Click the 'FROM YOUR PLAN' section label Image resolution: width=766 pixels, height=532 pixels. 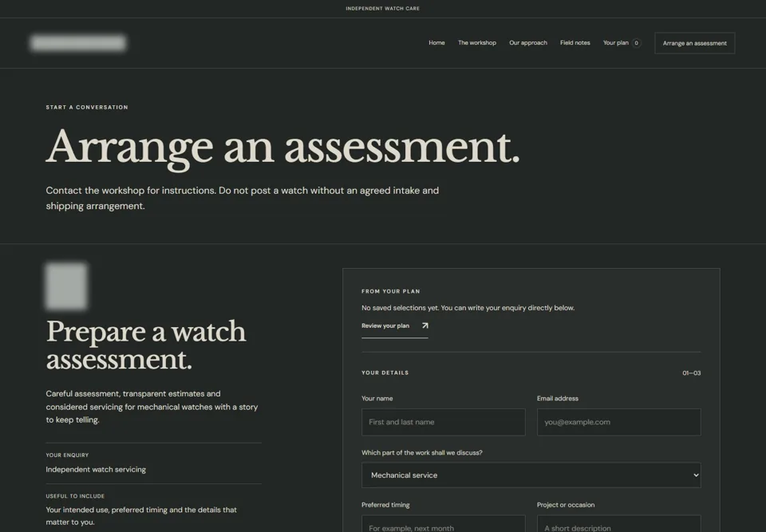[391, 292]
